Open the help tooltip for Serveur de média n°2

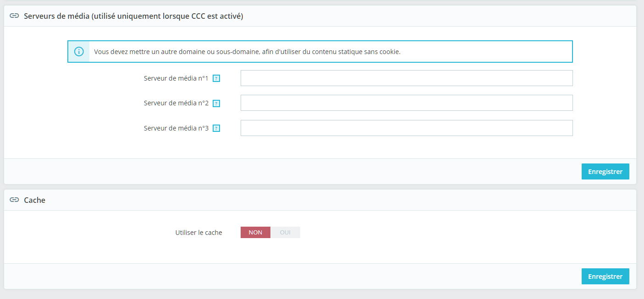216,103
